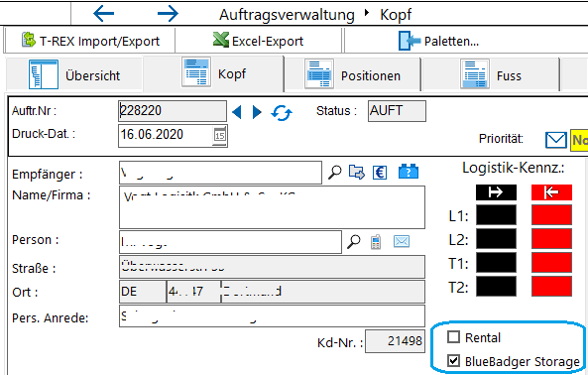This screenshot has height=375, width=588.
Task: Click the red T1 swatch
Action: 551,263
